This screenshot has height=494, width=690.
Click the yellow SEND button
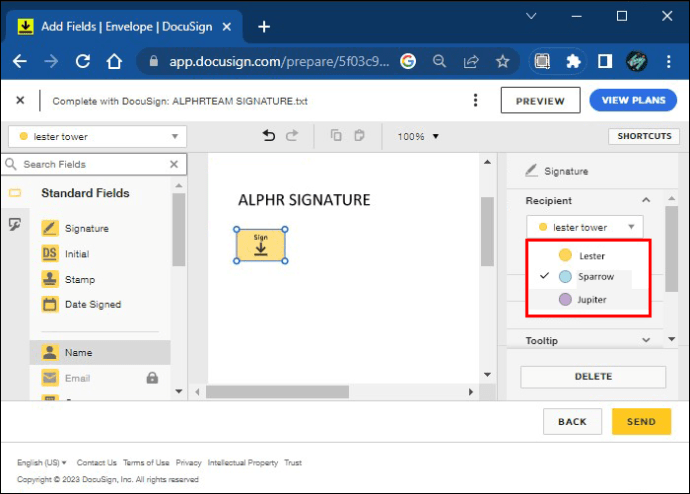[641, 421]
